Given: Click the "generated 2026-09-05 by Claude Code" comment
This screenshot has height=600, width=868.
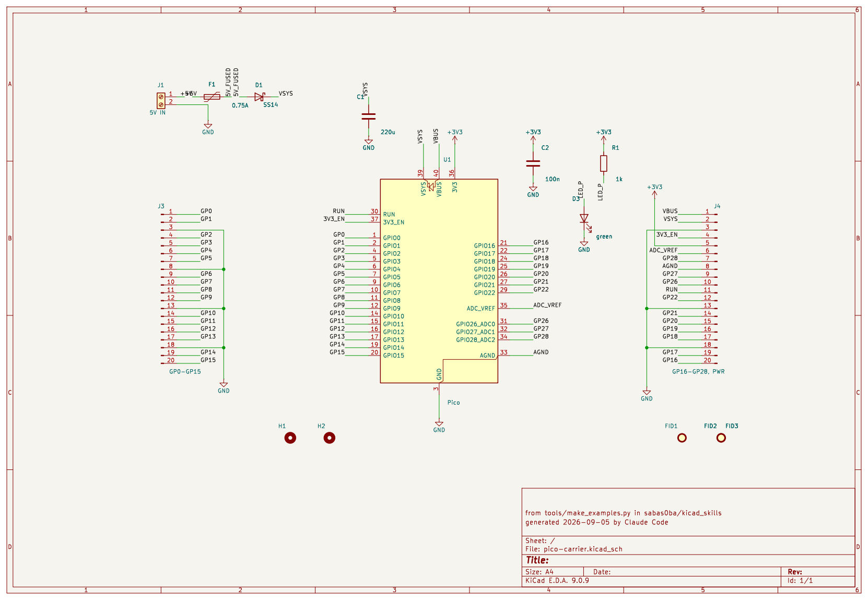Looking at the screenshot, I should click(x=597, y=522).
